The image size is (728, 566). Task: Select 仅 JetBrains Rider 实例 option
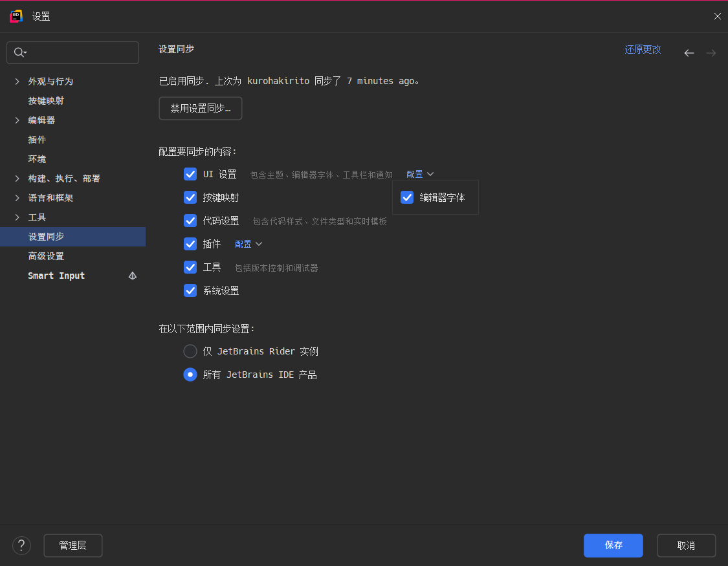[190, 351]
